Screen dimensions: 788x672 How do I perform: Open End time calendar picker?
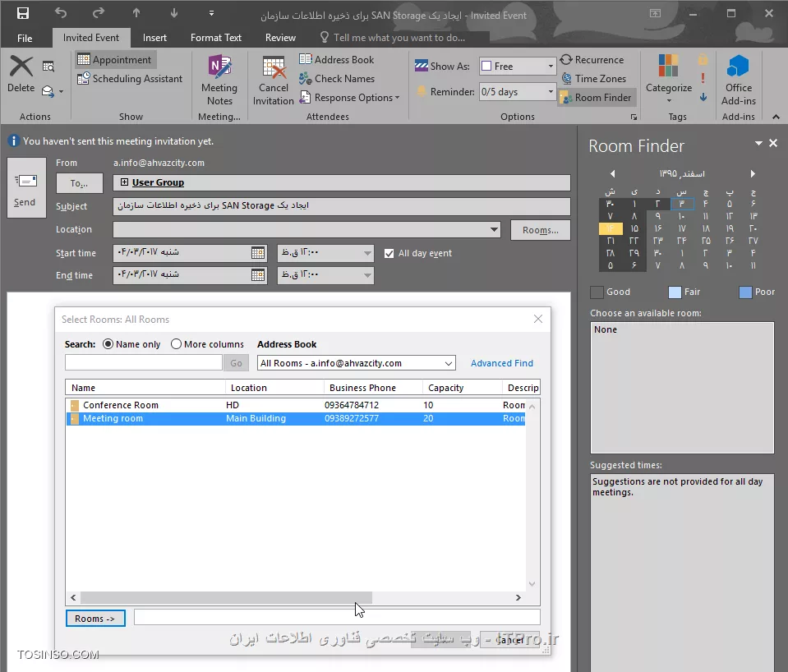(258, 275)
